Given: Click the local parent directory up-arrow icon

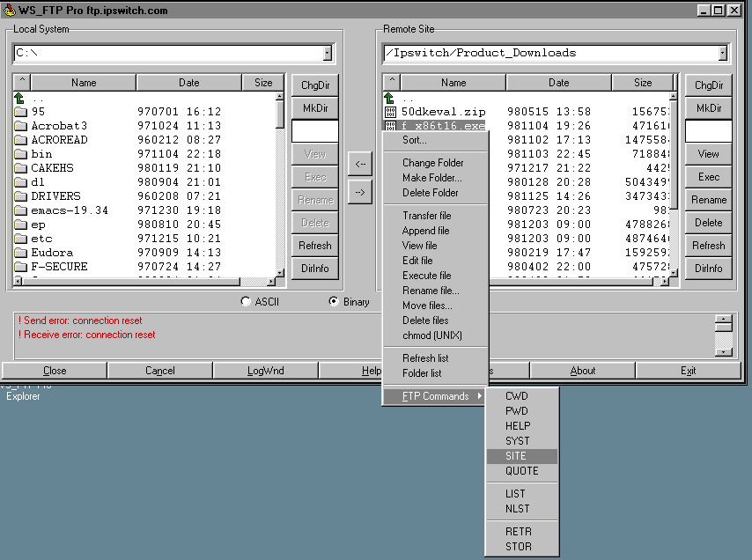Looking at the screenshot, I should point(19,99).
